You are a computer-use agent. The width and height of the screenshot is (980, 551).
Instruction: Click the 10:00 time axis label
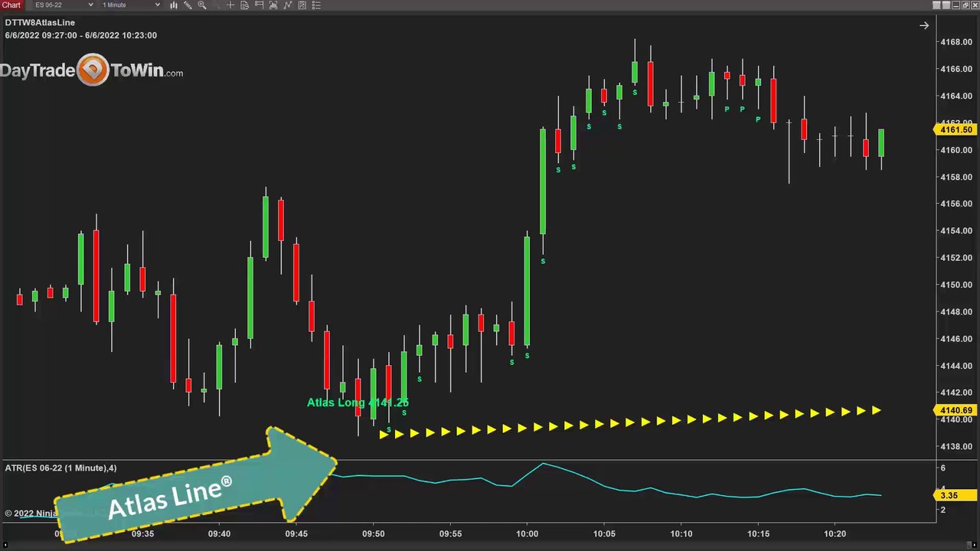(527, 533)
